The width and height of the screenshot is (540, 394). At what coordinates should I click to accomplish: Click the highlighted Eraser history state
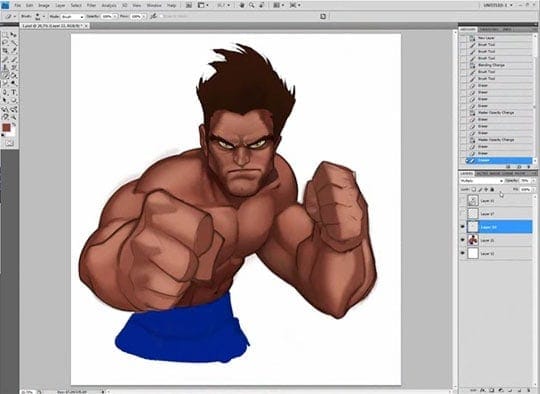pyautogui.click(x=500, y=160)
